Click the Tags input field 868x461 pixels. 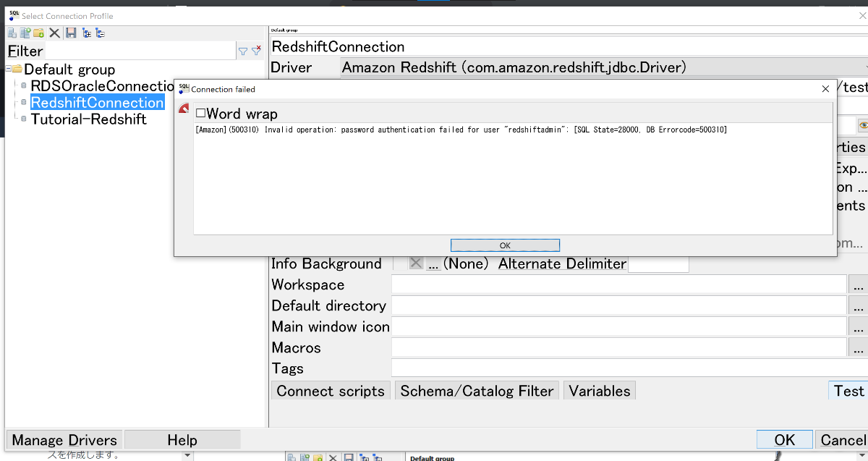(629, 369)
